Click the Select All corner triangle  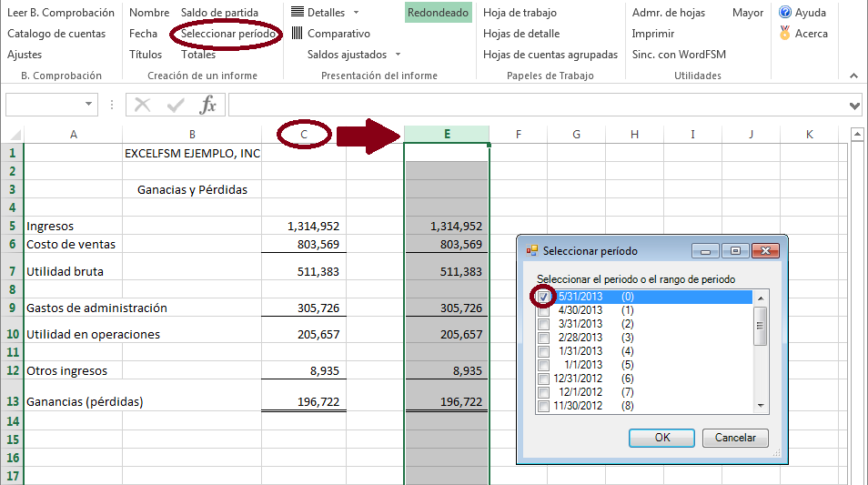pos(15,135)
